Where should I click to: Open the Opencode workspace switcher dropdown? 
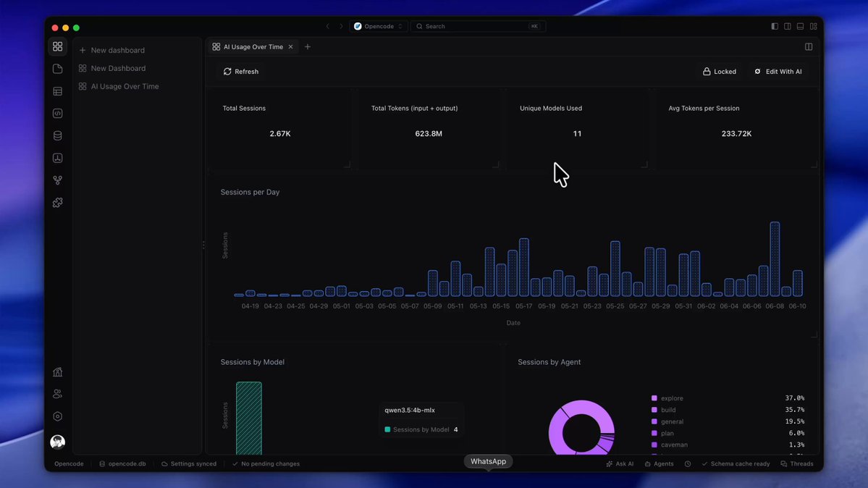[379, 27]
